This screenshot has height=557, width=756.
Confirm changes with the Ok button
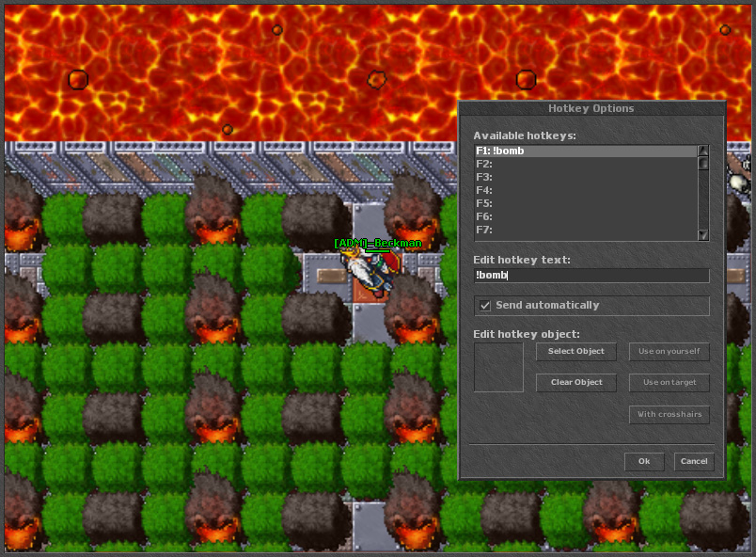(644, 462)
